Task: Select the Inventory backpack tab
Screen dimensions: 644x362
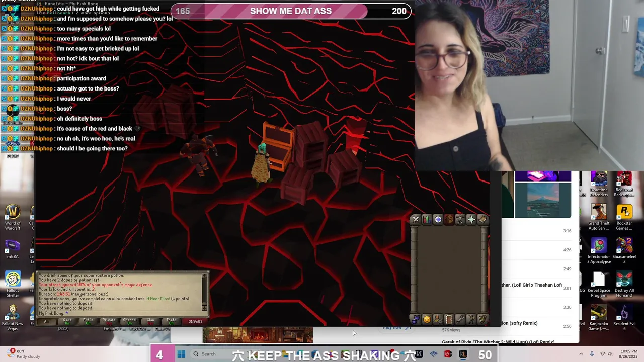Action: click(x=449, y=219)
